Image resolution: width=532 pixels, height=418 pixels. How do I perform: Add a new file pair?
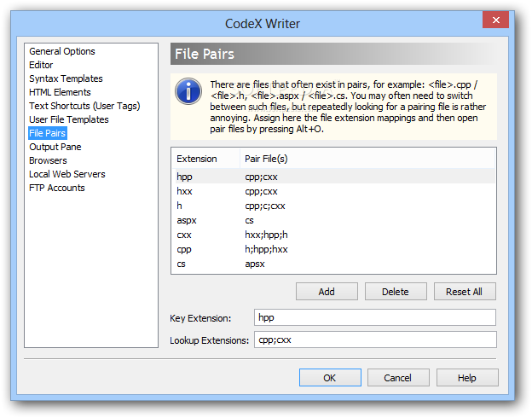327,292
